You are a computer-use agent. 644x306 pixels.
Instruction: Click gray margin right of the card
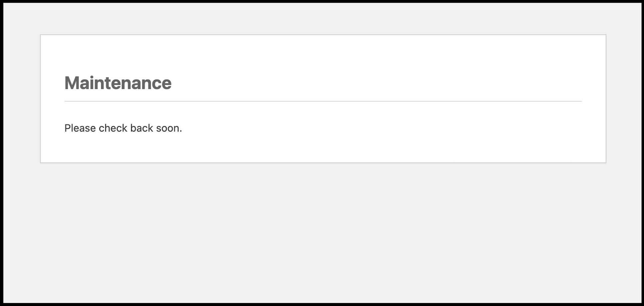pos(623,100)
